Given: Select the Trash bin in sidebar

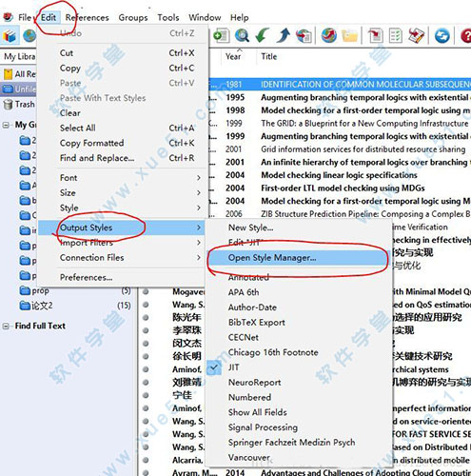Looking at the screenshot, I should (x=19, y=104).
